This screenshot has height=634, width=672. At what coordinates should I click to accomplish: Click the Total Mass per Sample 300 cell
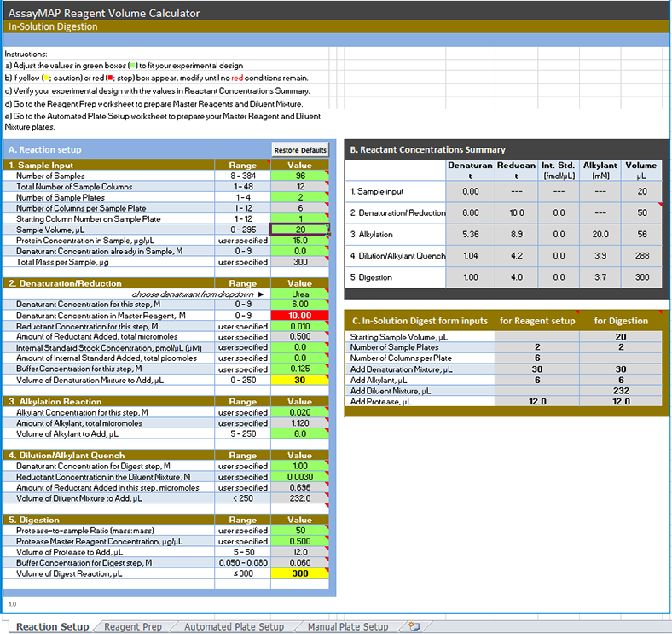pyautogui.click(x=299, y=262)
